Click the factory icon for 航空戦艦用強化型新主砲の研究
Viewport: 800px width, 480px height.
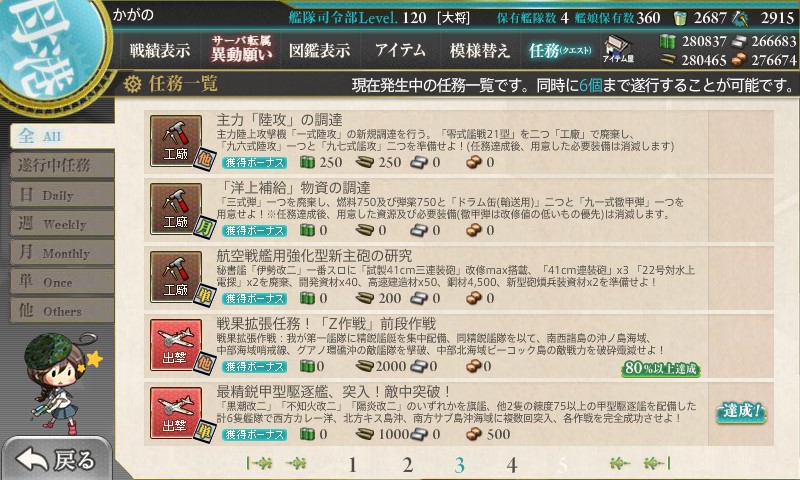(x=176, y=277)
